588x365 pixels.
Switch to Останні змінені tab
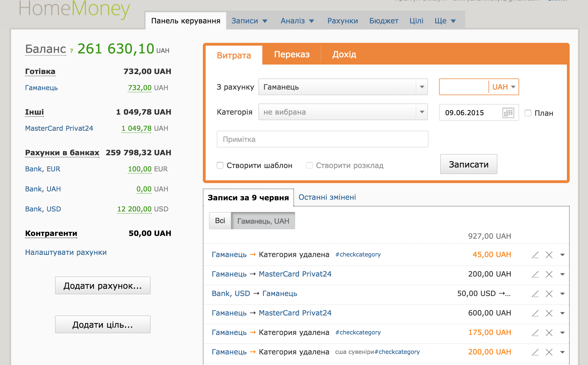pos(327,197)
